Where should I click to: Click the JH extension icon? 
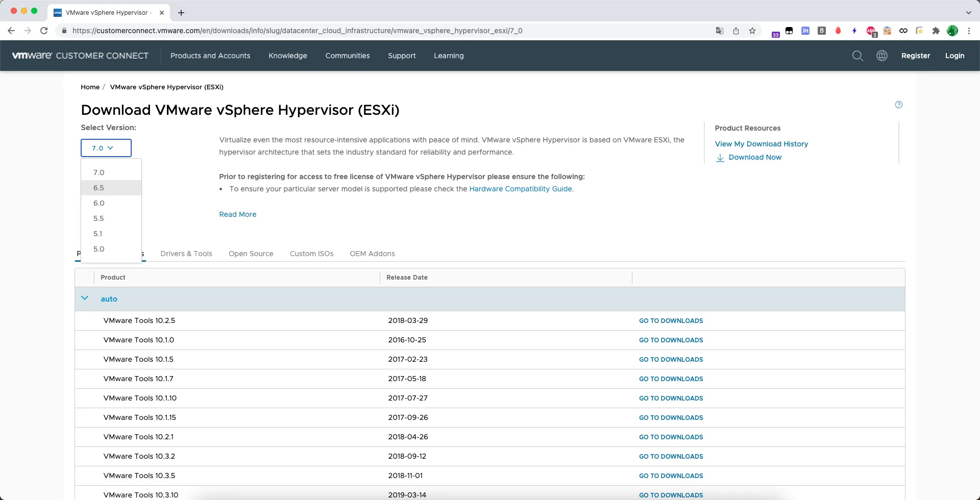(805, 31)
